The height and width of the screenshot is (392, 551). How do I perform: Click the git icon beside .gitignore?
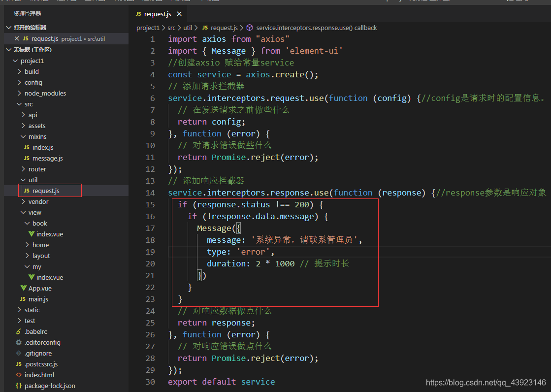[x=19, y=353]
